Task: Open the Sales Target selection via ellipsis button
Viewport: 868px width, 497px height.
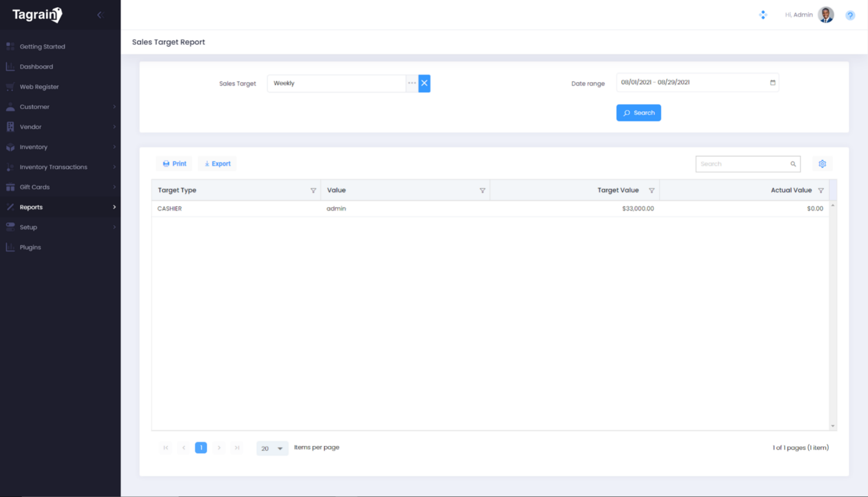Action: pos(412,83)
